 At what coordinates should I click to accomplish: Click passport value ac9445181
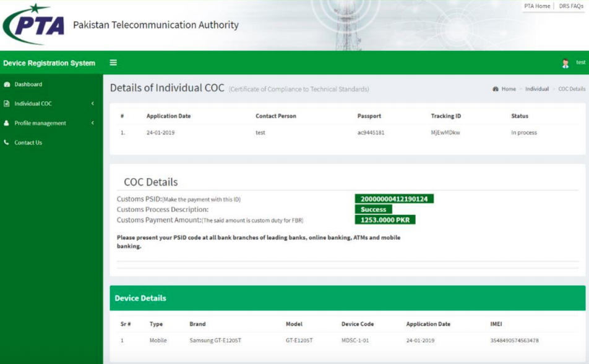tap(371, 132)
